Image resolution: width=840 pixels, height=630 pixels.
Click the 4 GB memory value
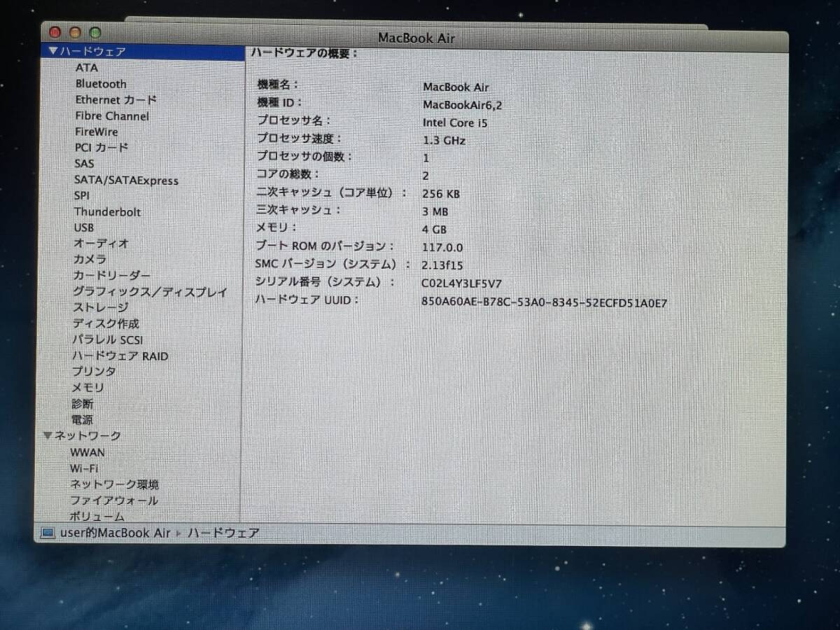click(435, 230)
